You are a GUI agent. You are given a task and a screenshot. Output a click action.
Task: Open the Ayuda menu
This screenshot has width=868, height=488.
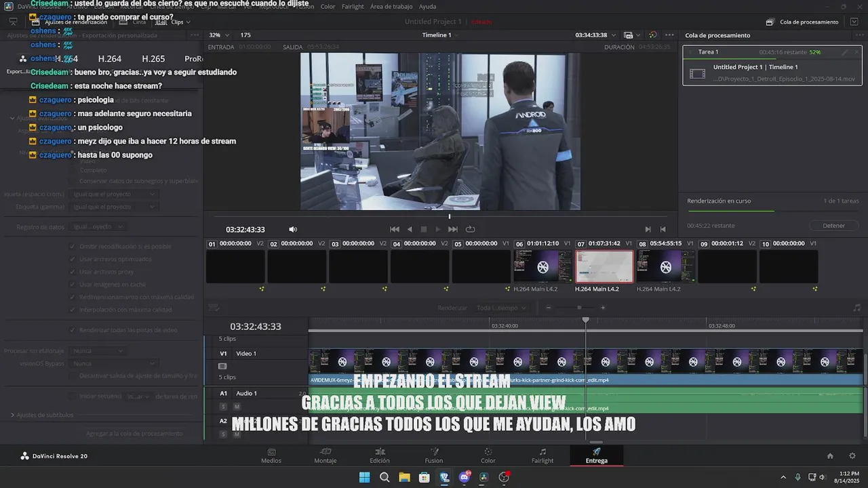point(428,6)
